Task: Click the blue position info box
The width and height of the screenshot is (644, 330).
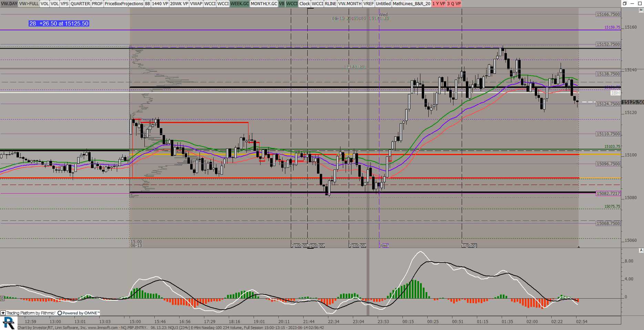Action: (59, 23)
